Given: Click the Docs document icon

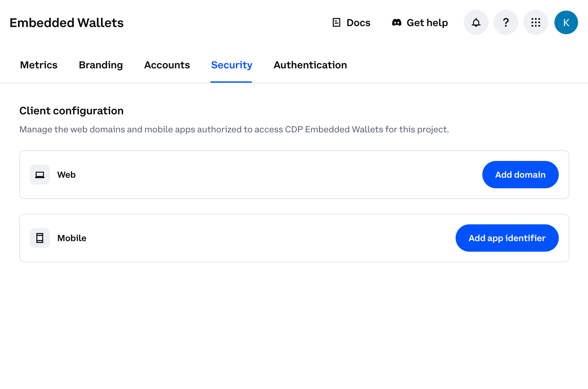Looking at the screenshot, I should click(336, 22).
